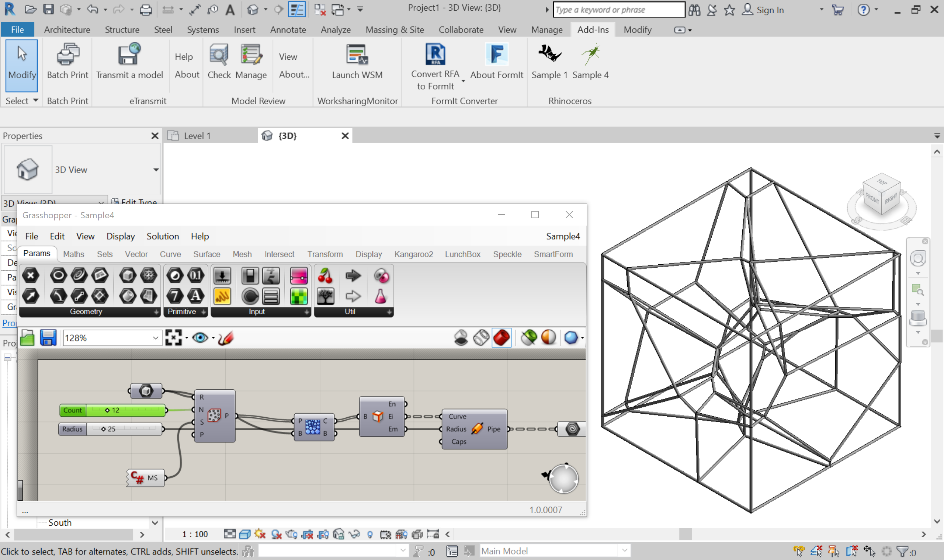Click the keyword search input field
Screen dimensions: 944x560
(618, 10)
